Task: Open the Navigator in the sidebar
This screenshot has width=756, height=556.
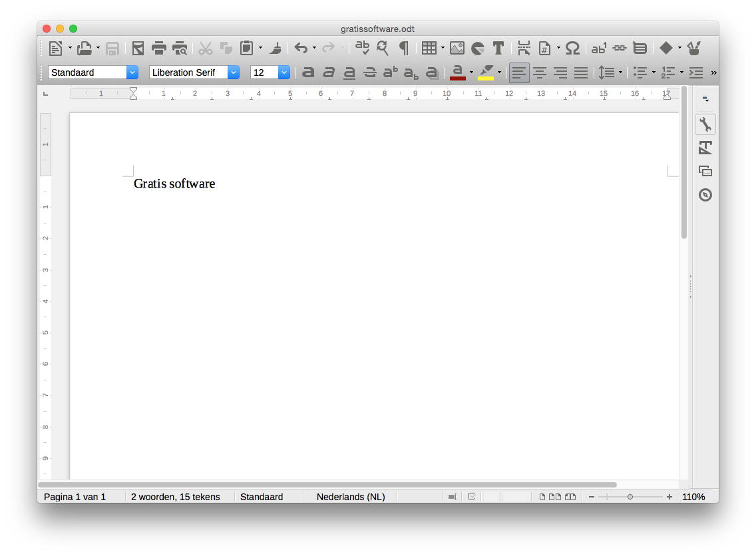Action: 705,195
